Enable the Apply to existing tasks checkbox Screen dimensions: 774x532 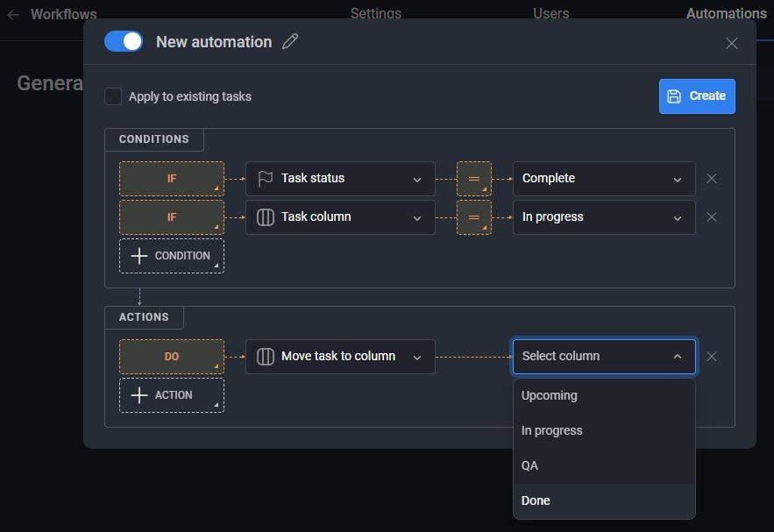click(113, 96)
